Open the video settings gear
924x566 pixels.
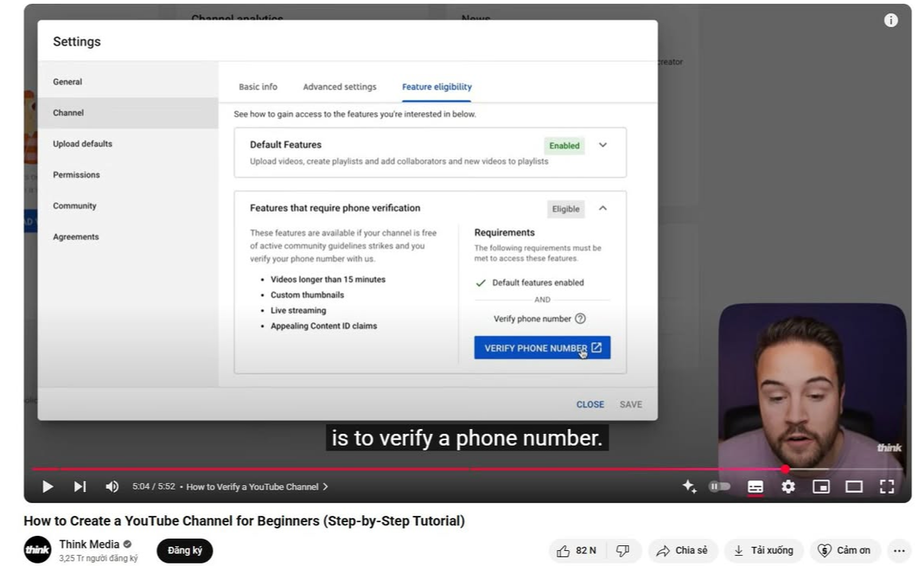pyautogui.click(x=788, y=486)
